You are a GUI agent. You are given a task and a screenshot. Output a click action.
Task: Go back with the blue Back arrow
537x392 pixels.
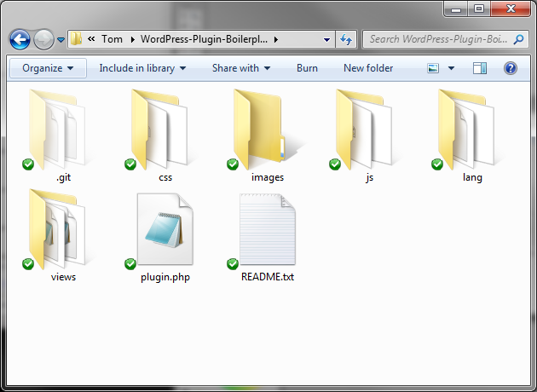[20, 40]
